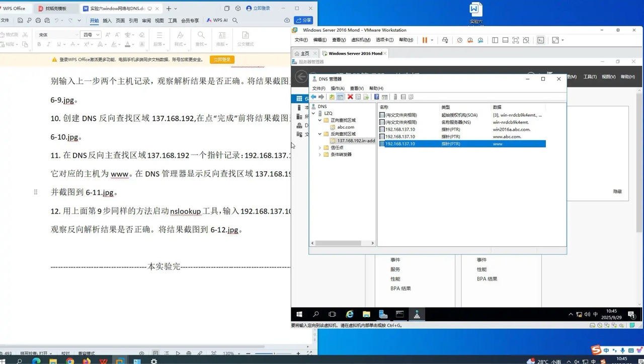Click the WPS font color swatch button
Image resolution: width=644 pixels, height=364 pixels.
pyautogui.click(x=128, y=44)
